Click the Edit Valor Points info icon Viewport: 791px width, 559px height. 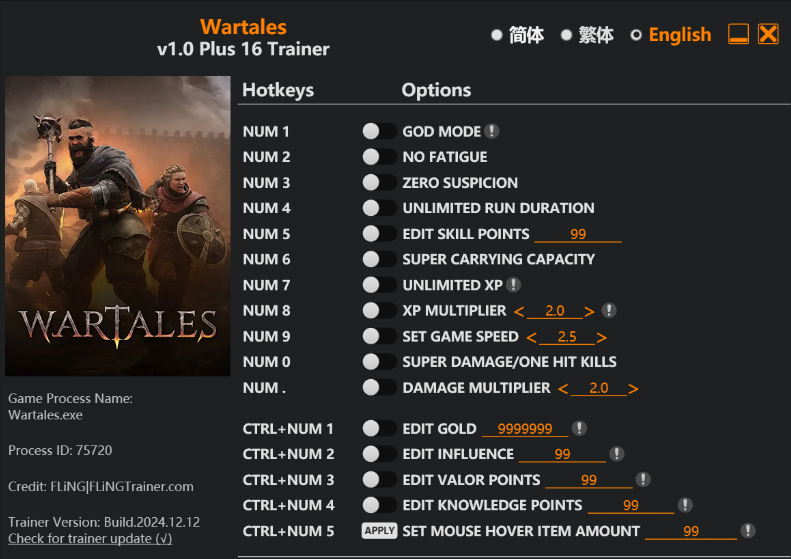coord(643,480)
